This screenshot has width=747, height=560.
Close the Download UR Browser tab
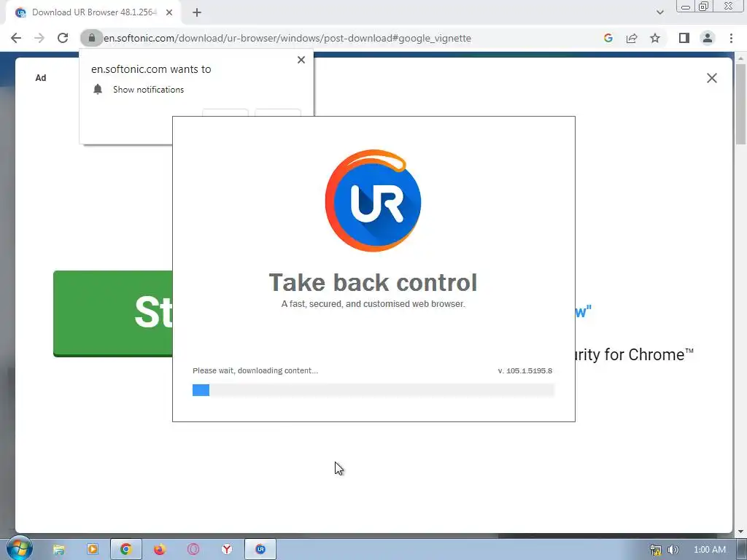(169, 12)
